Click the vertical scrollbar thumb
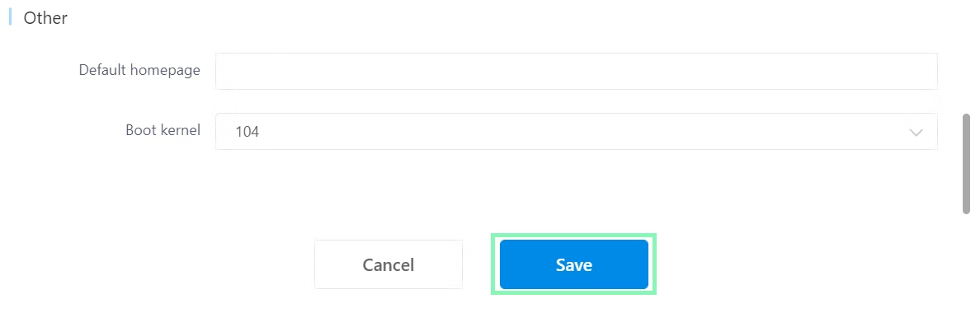The width and height of the screenshot is (980, 313). [x=966, y=164]
